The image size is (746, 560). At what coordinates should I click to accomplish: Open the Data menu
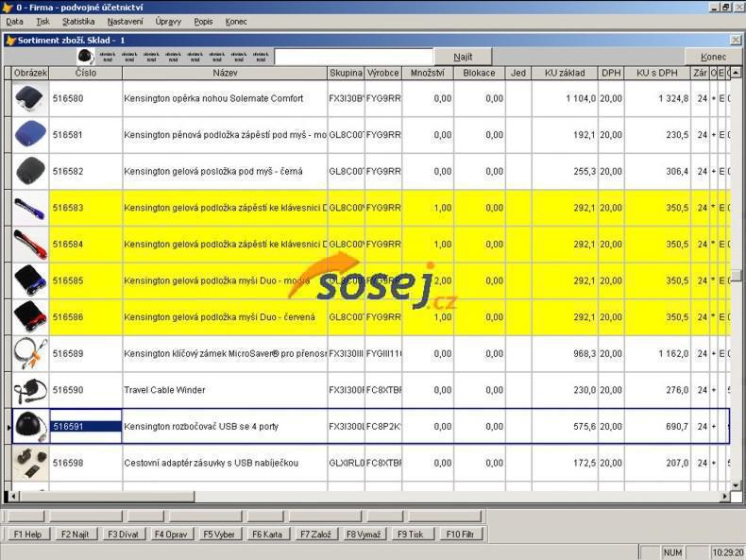(14, 22)
